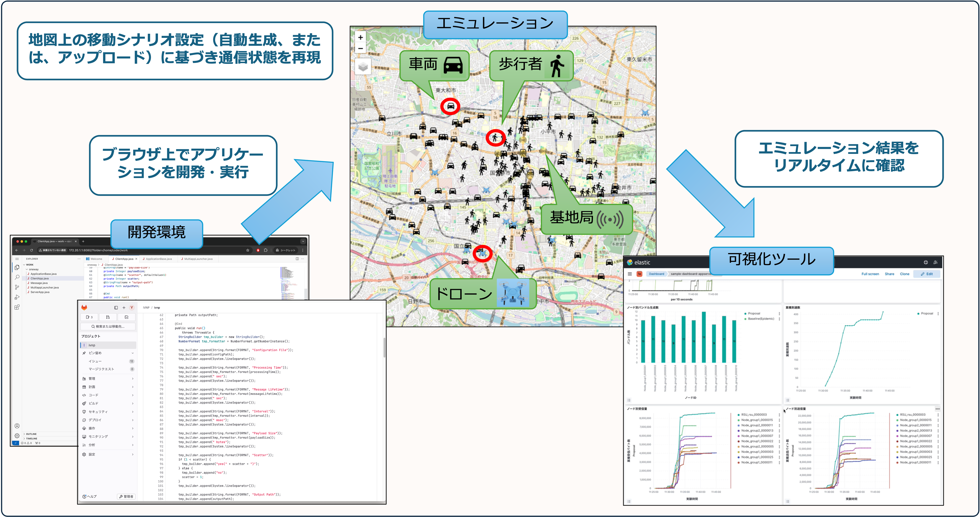
Task: Open the Search view in VS Code activity bar
Action: pos(17,277)
